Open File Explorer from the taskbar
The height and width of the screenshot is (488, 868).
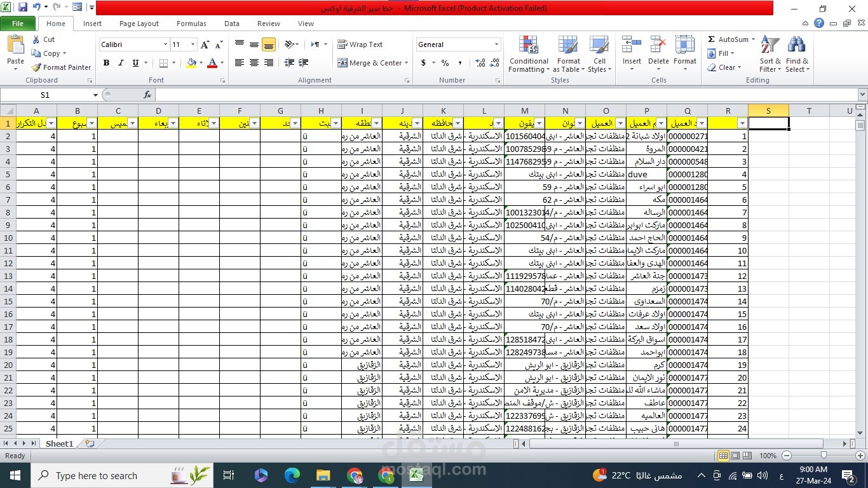click(x=323, y=475)
